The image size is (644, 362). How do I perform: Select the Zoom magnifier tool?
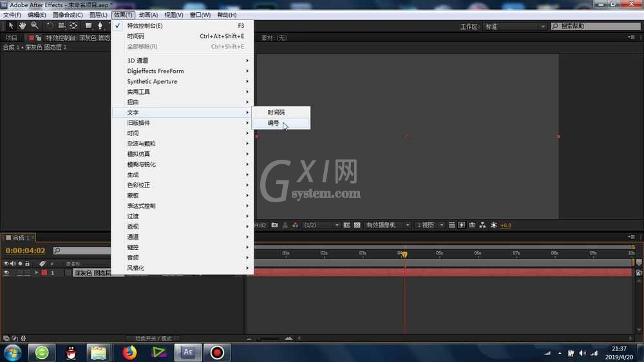(35, 26)
